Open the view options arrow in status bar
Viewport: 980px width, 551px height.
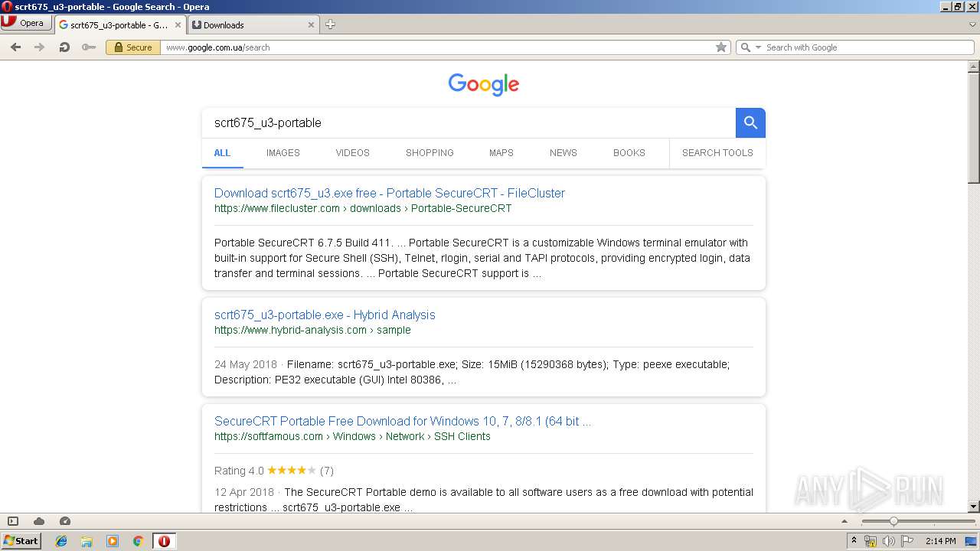pos(845,521)
